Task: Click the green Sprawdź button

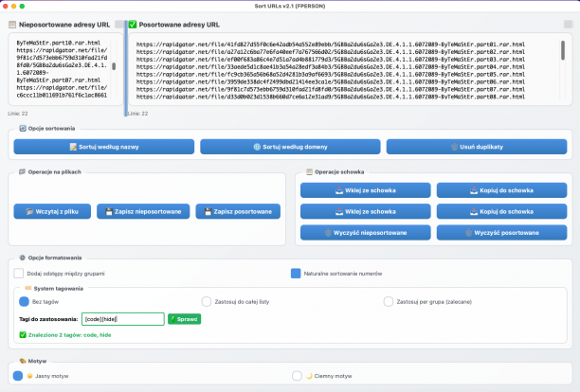Action: [x=184, y=319]
